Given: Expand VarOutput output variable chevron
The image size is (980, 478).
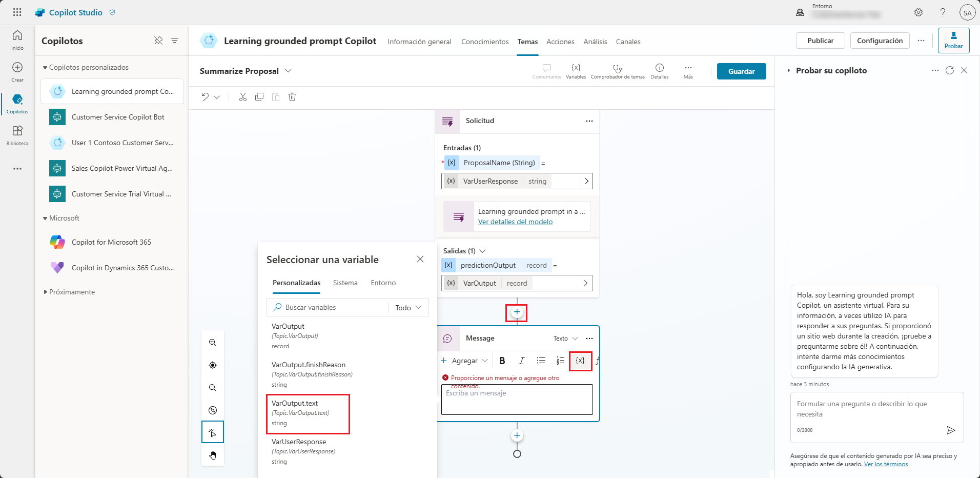Looking at the screenshot, I should (586, 283).
